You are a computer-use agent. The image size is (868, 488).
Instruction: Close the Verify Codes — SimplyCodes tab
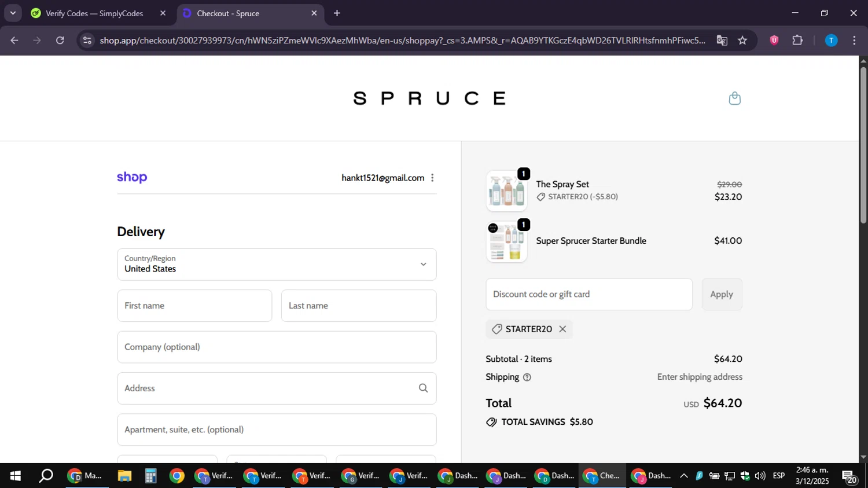[163, 13]
